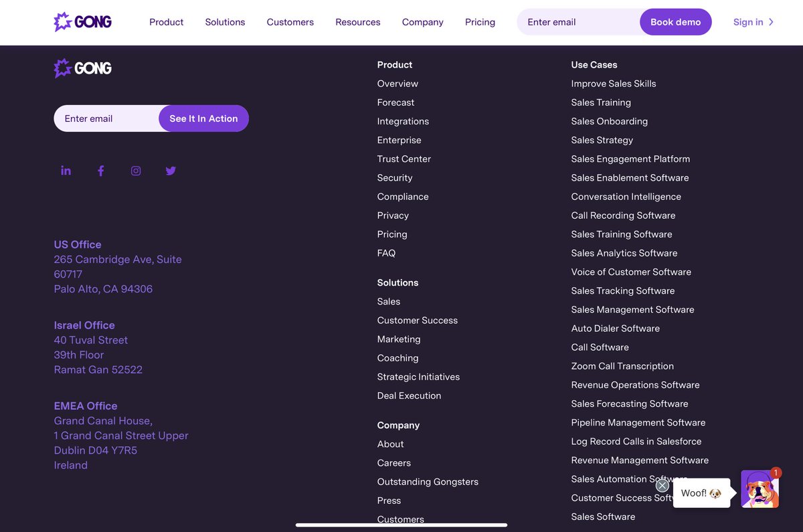The image size is (803, 532).
Task: Open Call Recording Software link
Action: [623, 215]
